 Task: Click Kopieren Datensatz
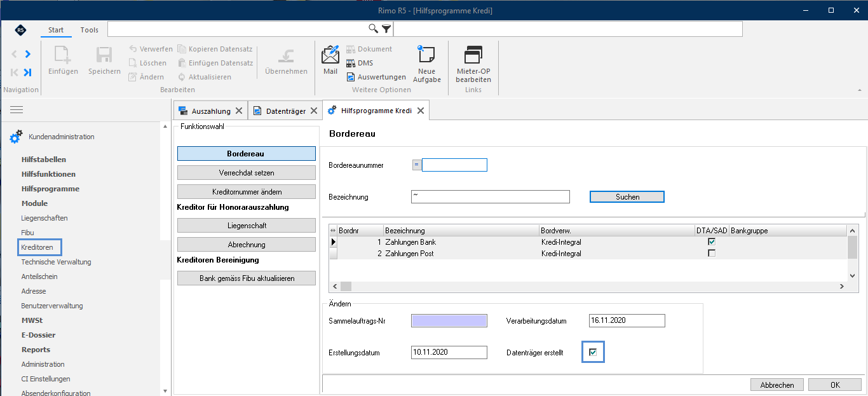pyautogui.click(x=215, y=49)
